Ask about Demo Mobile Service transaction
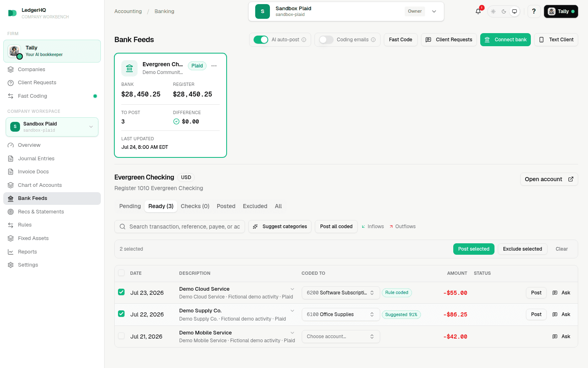 [561, 337]
